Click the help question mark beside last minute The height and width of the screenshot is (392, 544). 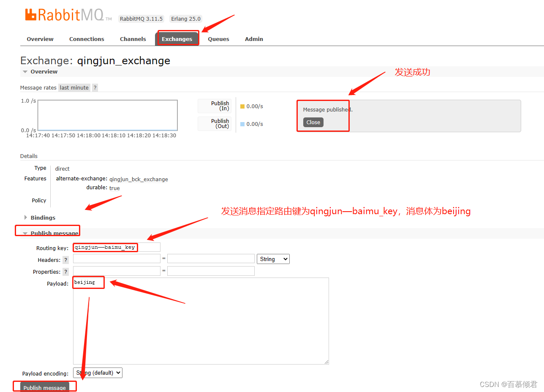pos(95,87)
